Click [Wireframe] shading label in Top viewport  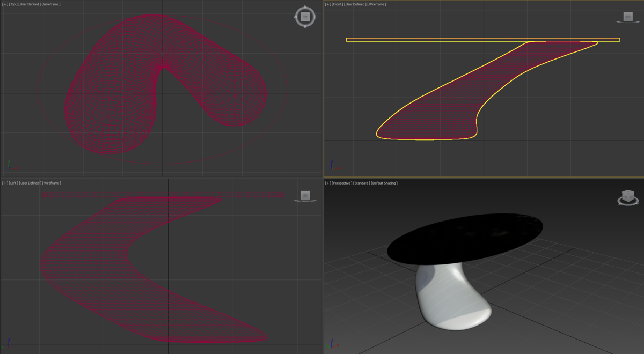tap(51, 4)
